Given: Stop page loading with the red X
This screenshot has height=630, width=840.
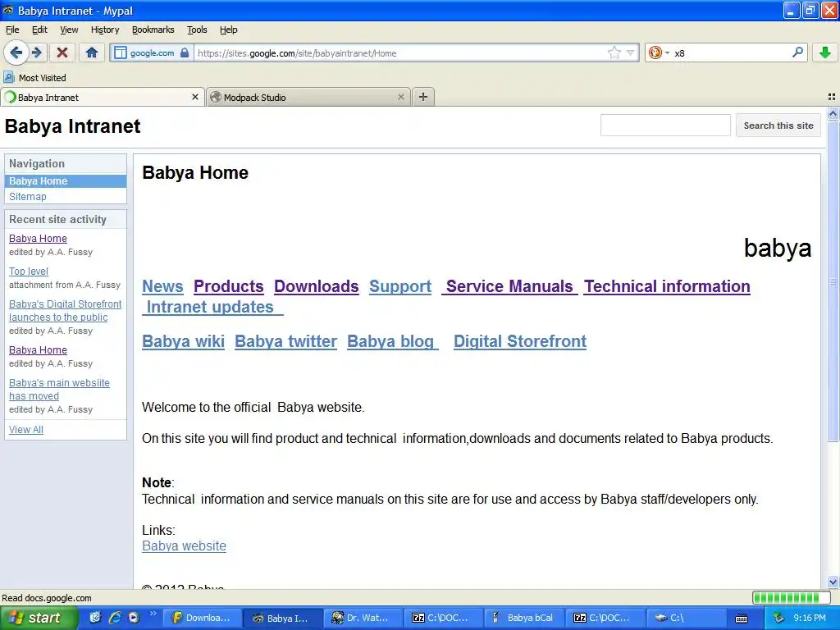Looking at the screenshot, I should coord(62,52).
